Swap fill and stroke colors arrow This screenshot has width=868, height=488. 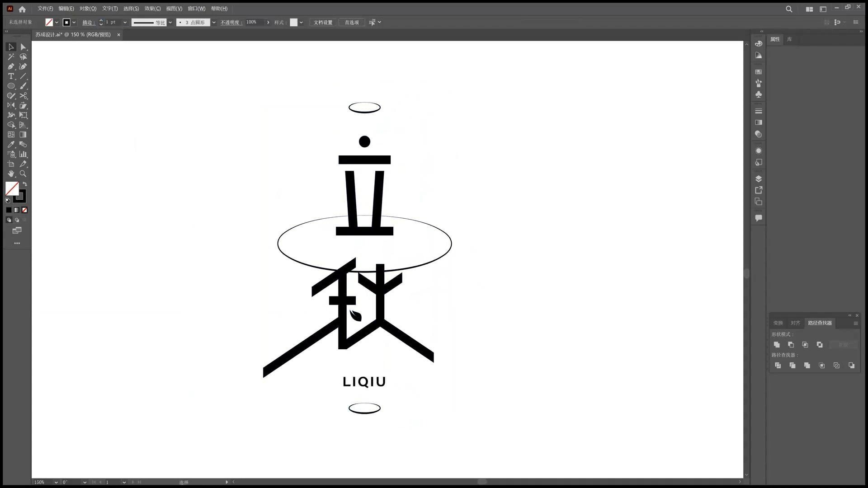tap(25, 184)
